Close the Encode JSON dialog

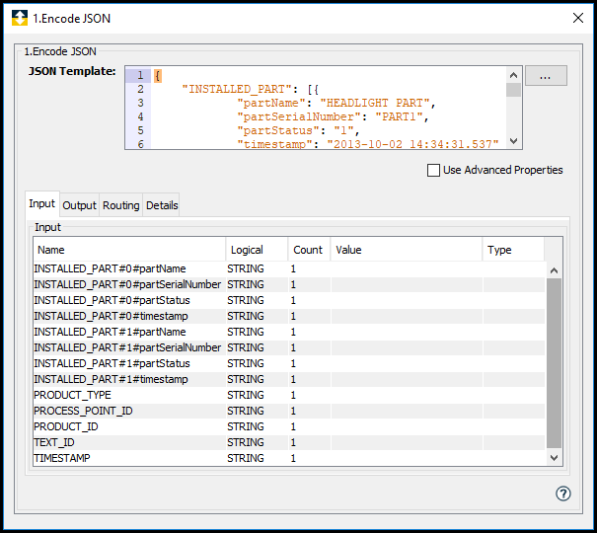[578, 18]
